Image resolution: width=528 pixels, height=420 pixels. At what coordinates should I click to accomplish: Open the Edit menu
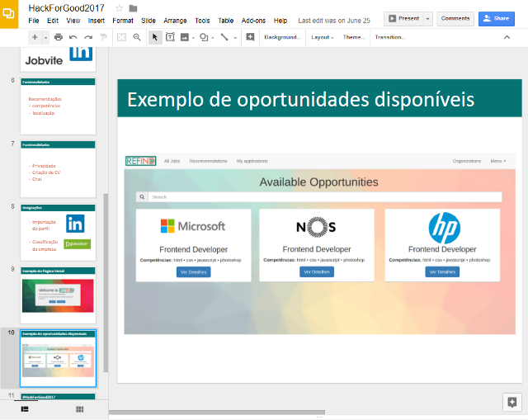click(x=53, y=21)
